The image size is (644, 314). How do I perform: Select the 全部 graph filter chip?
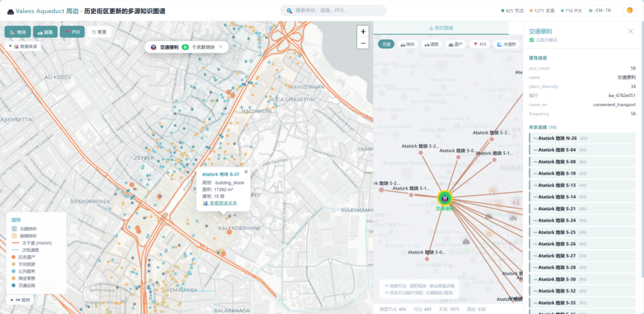pyautogui.click(x=386, y=44)
